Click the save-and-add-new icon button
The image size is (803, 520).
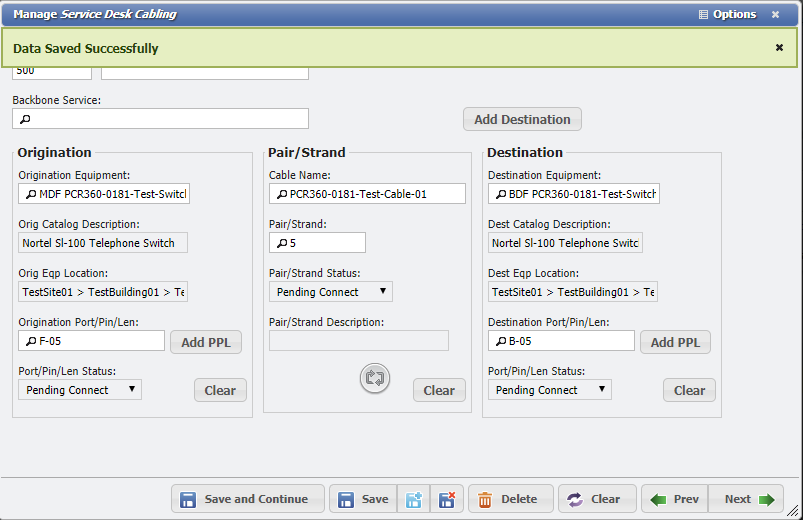pyautogui.click(x=413, y=499)
